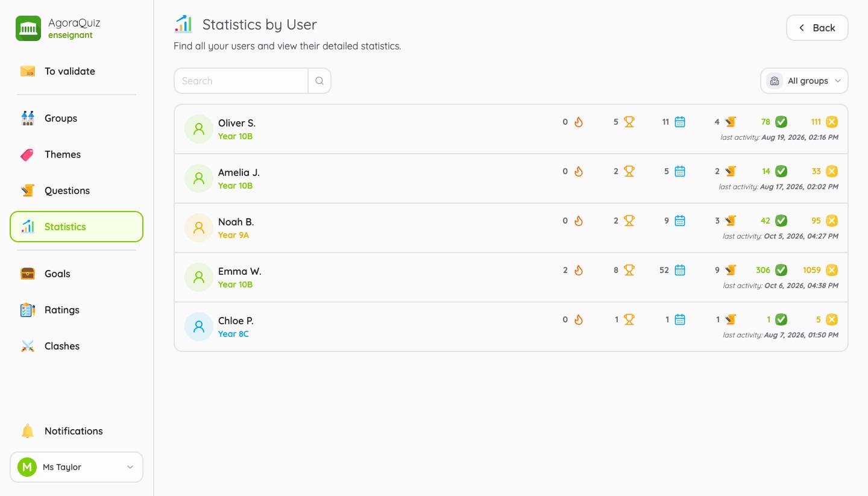868x496 pixels.
Task: Open Amelia J. user name
Action: click(239, 172)
